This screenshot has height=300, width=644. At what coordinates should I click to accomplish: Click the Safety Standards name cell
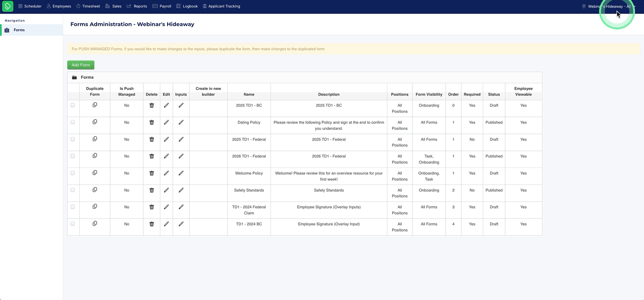(249, 190)
